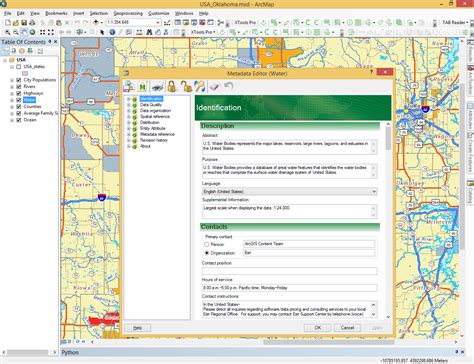This screenshot has height=364, width=474.
Task: Click Cancel in the Metadata Editor
Action: pyautogui.click(x=347, y=328)
